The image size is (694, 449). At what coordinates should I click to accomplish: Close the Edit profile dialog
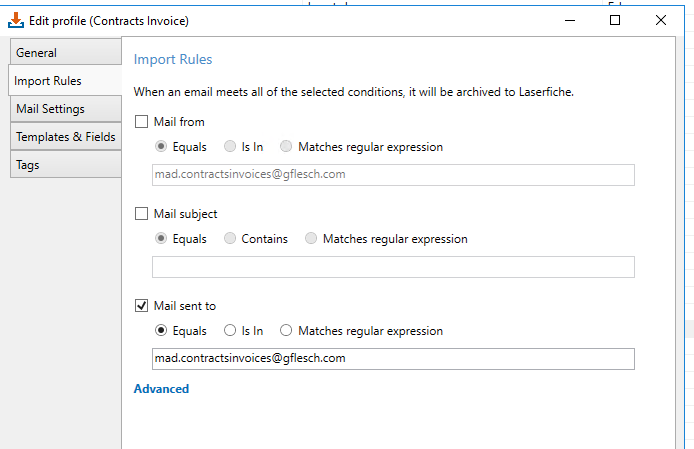pos(661,20)
